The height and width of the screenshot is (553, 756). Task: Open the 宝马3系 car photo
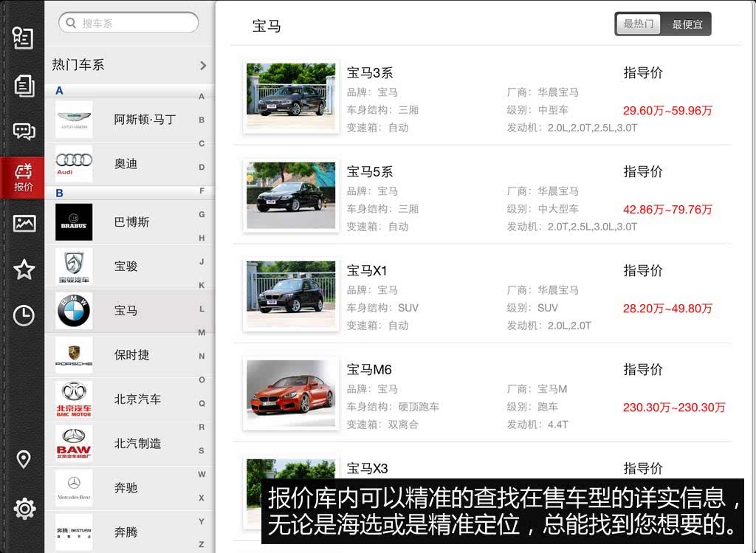[x=291, y=96]
